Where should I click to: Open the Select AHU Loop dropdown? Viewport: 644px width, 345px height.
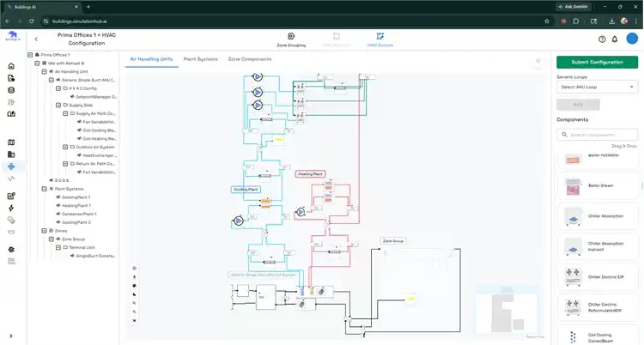pos(597,87)
